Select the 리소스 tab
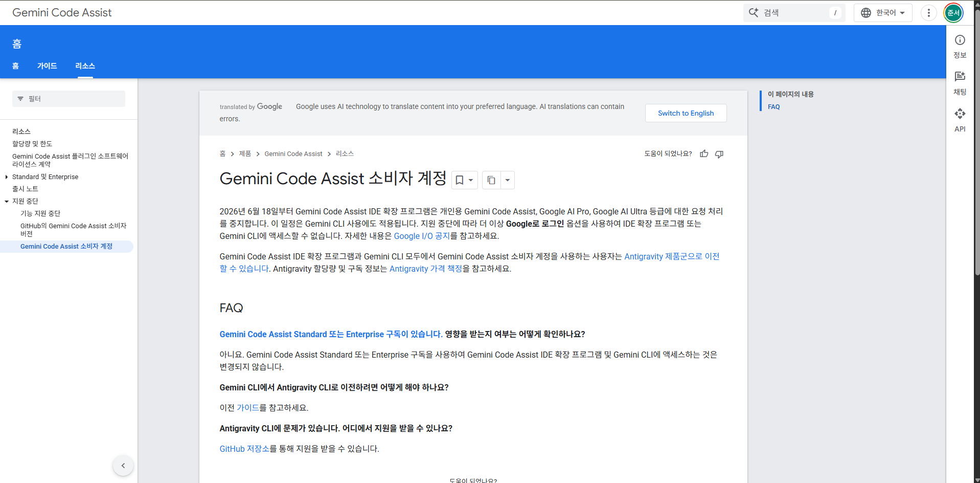This screenshot has width=980, height=483. pos(85,66)
